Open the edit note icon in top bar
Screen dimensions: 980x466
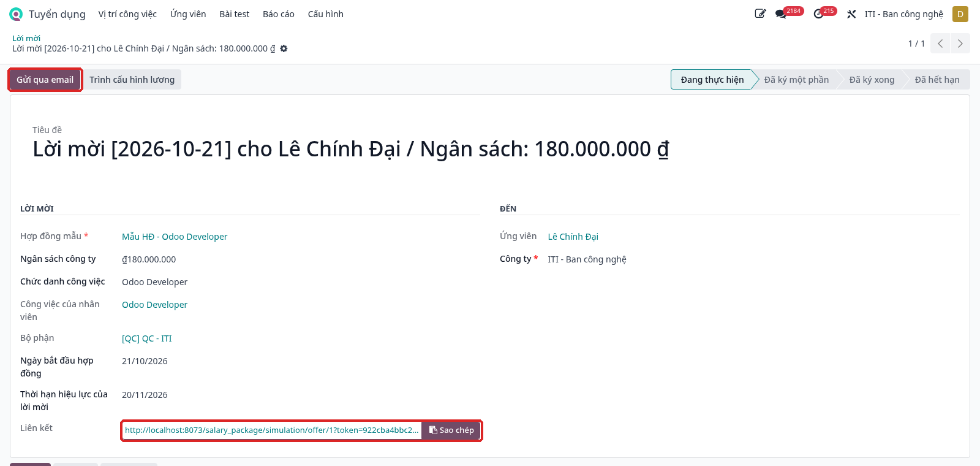(760, 14)
